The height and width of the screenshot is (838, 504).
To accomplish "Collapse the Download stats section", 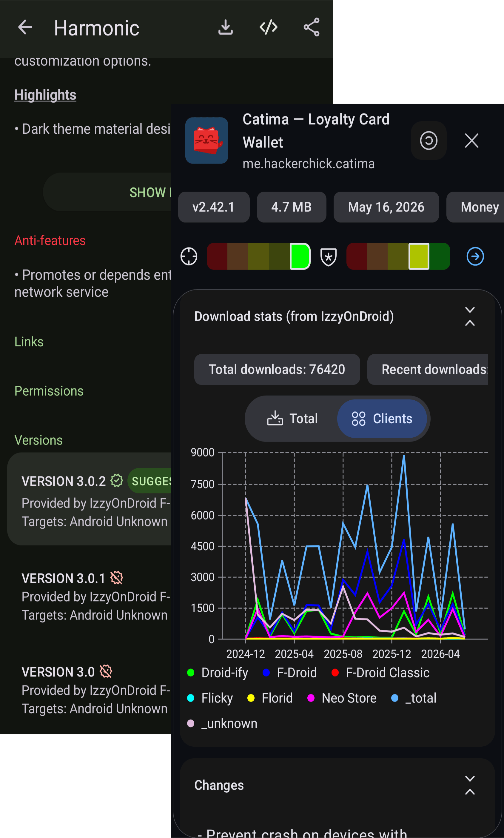I will click(x=470, y=316).
